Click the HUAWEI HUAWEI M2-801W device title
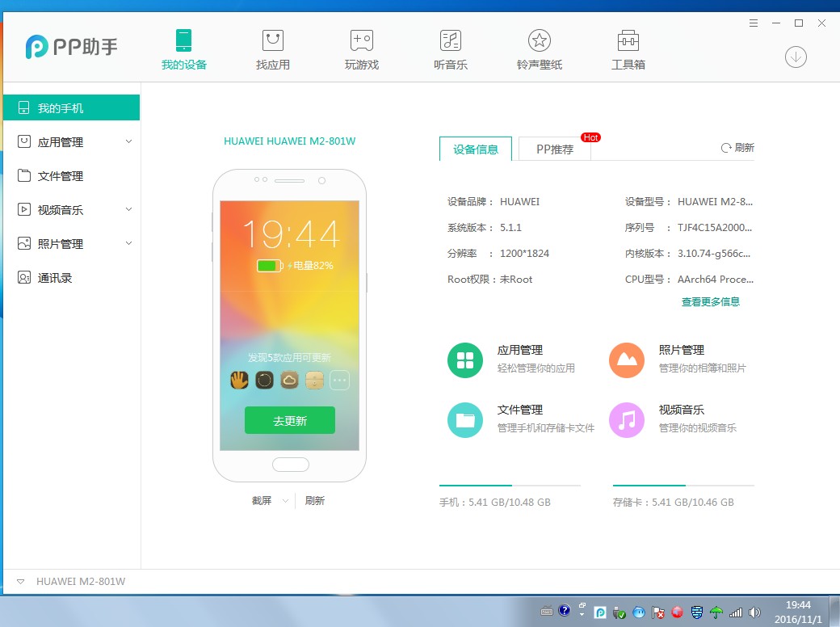The width and height of the screenshot is (840, 627). tap(290, 141)
